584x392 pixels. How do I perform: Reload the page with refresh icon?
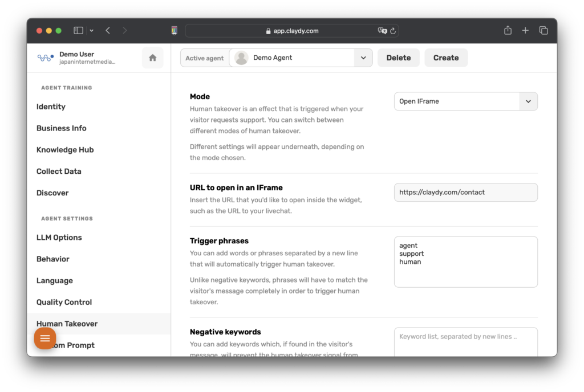pos(393,31)
